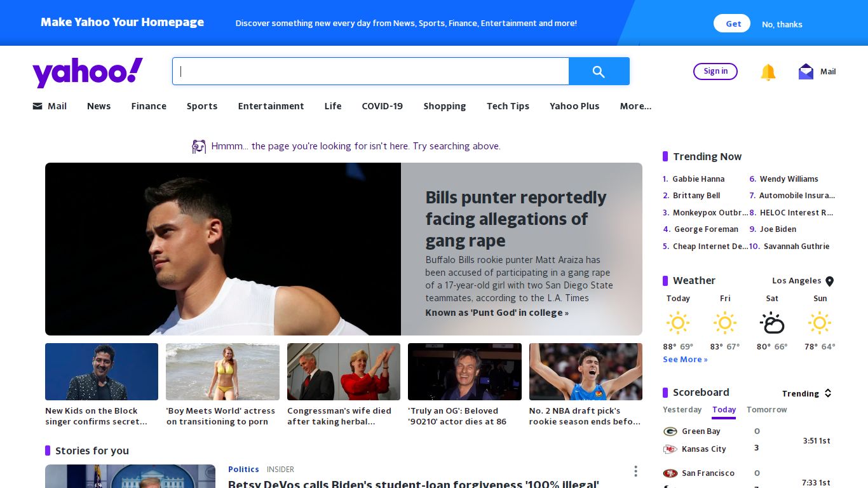Click the magnifying glass search button
868x488 pixels.
click(x=599, y=71)
